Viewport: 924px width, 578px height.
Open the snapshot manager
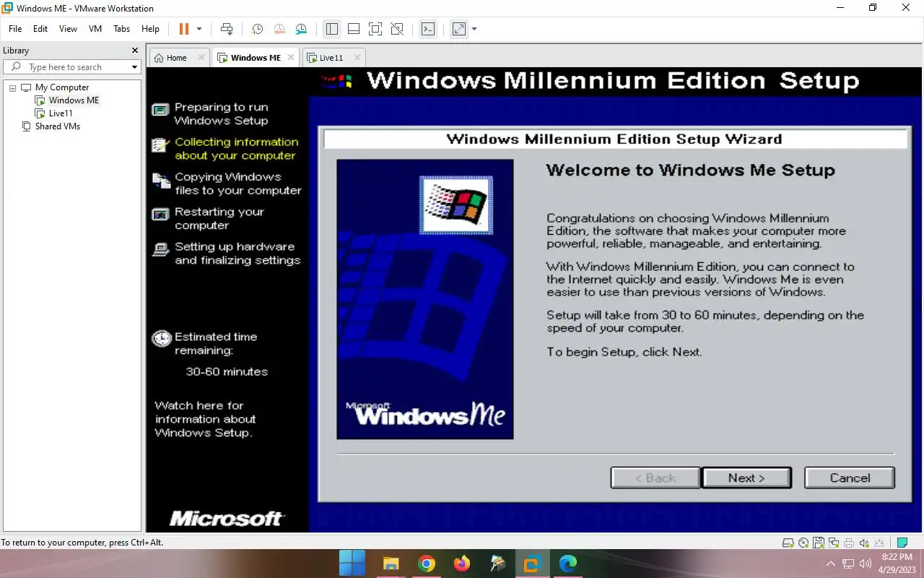pyautogui.click(x=301, y=29)
